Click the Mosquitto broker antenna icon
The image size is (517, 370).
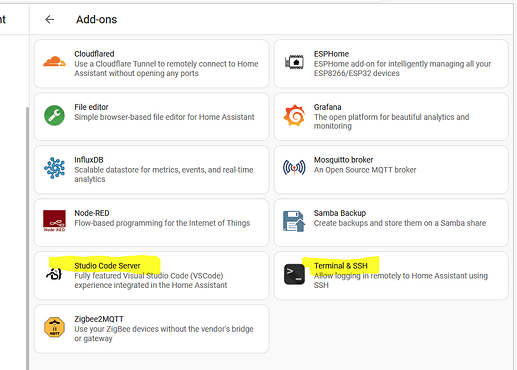(294, 167)
